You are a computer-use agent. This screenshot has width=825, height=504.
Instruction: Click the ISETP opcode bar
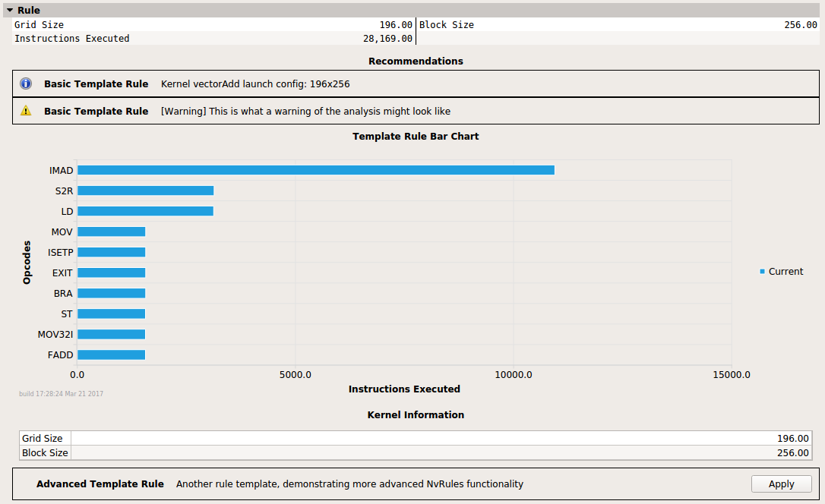111,252
